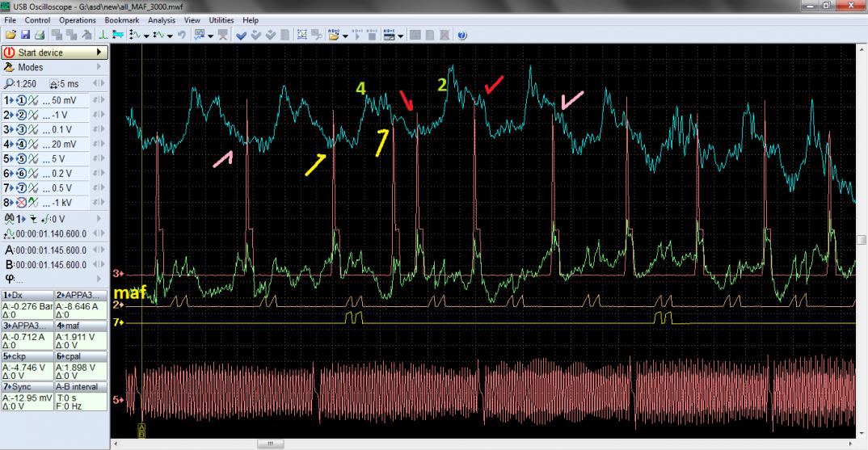This screenshot has width=868, height=450.
Task: Select the 1 Dx measurement header
Action: (x=27, y=296)
